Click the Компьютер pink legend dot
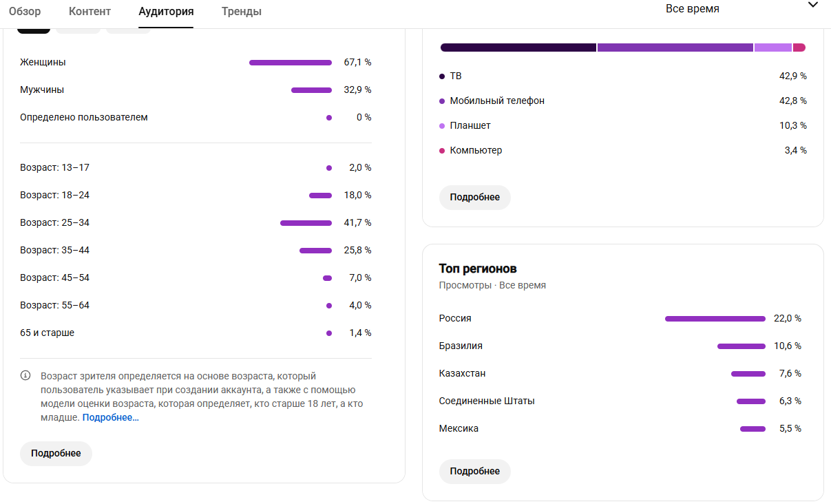Screen dimensions: 831x504 click(442, 151)
